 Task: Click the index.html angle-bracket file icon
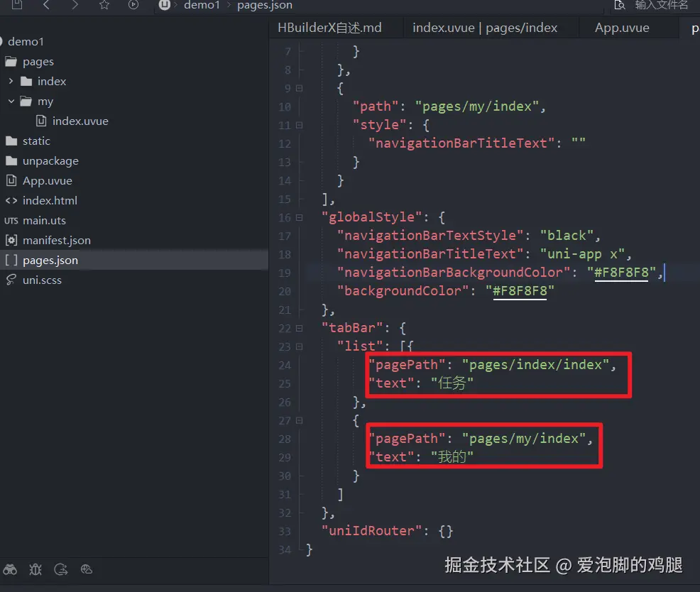tap(11, 200)
